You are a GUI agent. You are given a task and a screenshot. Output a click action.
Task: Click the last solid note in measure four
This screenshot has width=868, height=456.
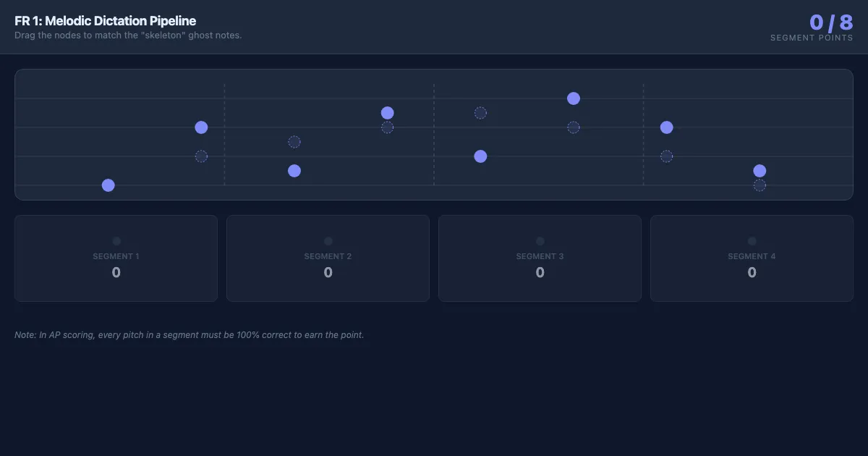759,171
